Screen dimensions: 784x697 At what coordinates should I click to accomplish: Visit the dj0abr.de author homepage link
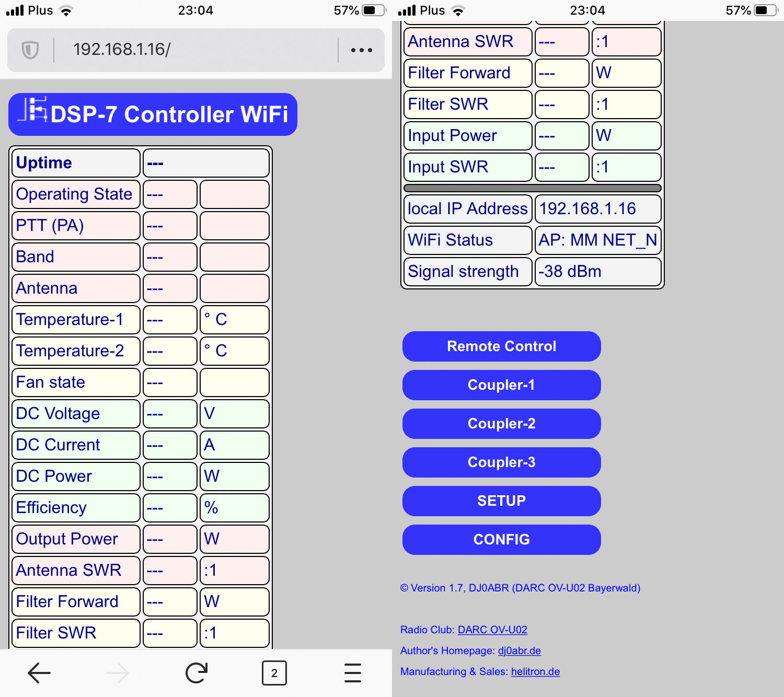coord(519,650)
